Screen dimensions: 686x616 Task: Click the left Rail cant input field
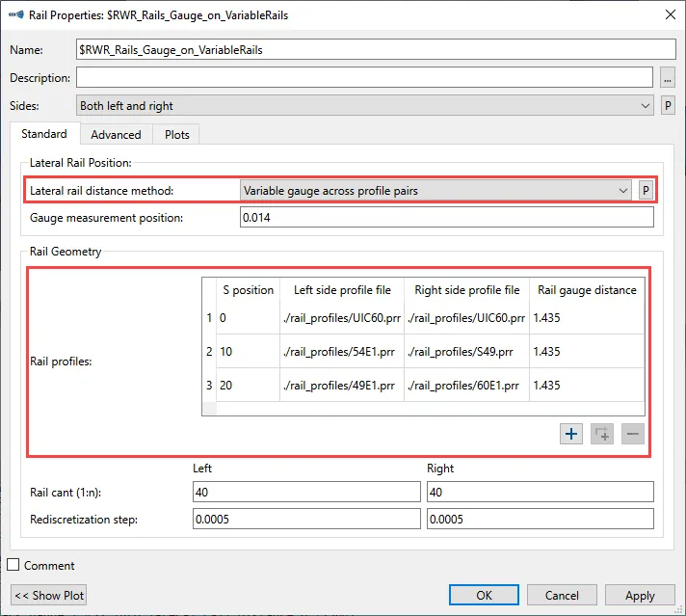click(x=305, y=493)
